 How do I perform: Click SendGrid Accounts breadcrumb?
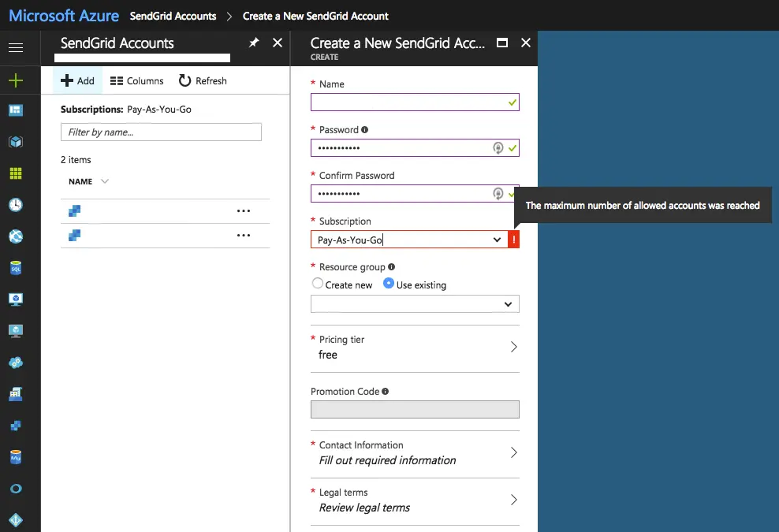[173, 16]
